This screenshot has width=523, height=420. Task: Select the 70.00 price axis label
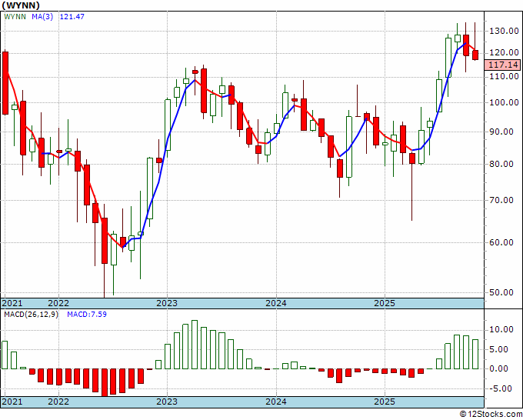pyautogui.click(x=501, y=200)
